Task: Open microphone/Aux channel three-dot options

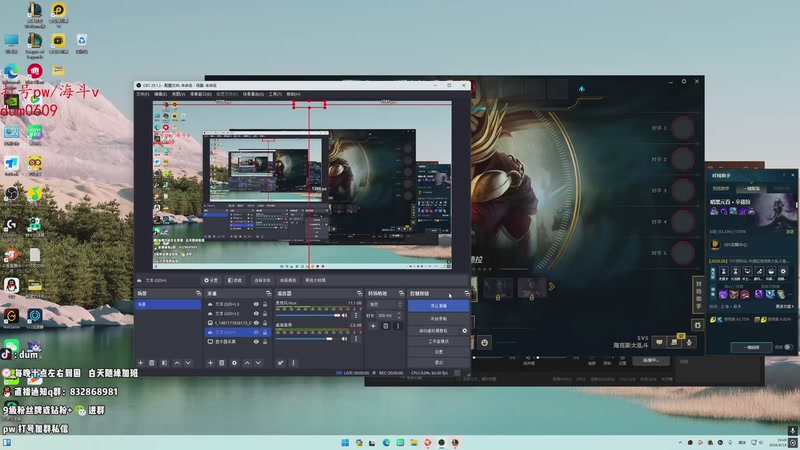Action: [356, 315]
